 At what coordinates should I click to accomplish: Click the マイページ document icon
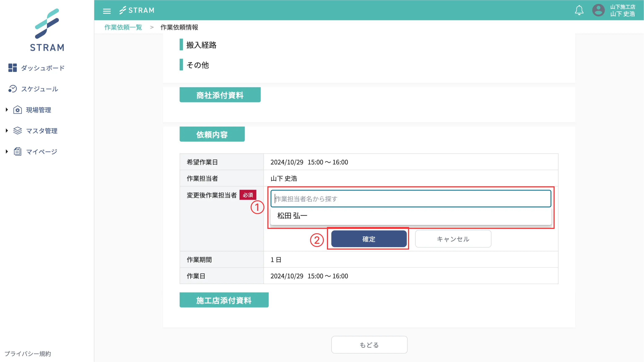tap(18, 151)
